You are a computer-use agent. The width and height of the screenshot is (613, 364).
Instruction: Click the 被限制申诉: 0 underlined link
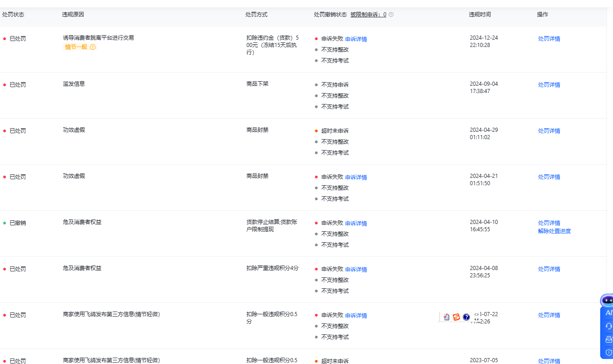click(368, 15)
